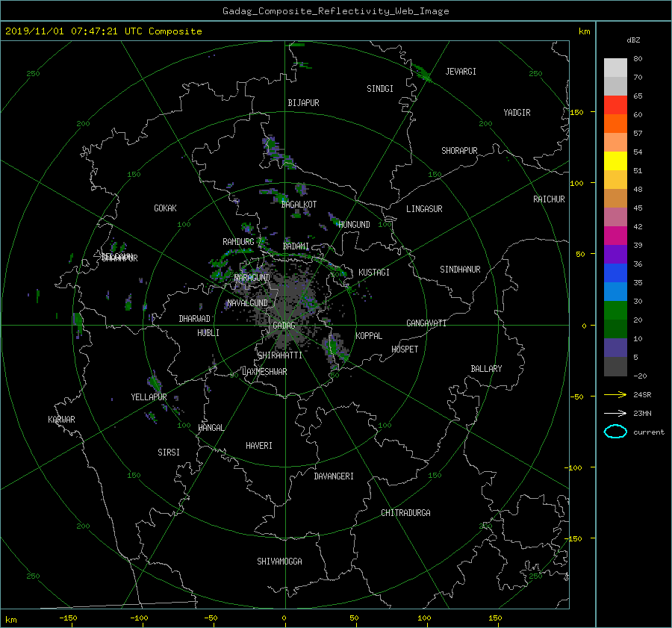This screenshot has width=672, height=628.
Task: Click the yellow 24SR arrow icon
Action: (615, 394)
